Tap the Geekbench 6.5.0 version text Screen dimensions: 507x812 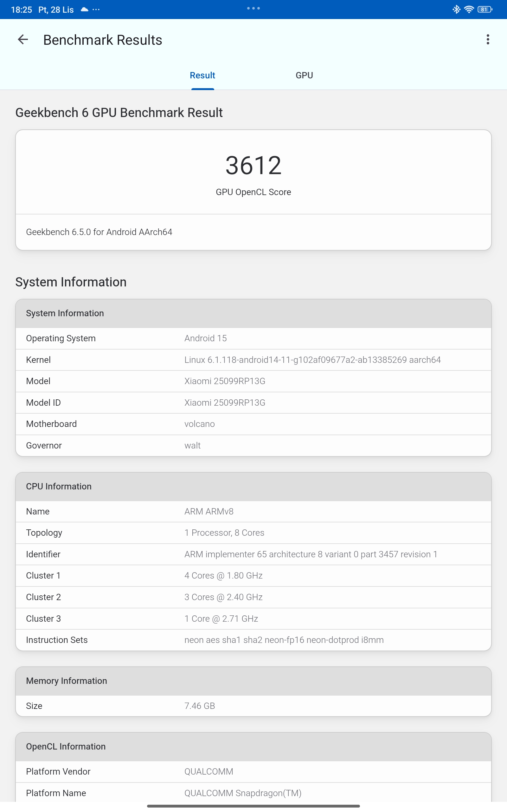click(x=99, y=232)
